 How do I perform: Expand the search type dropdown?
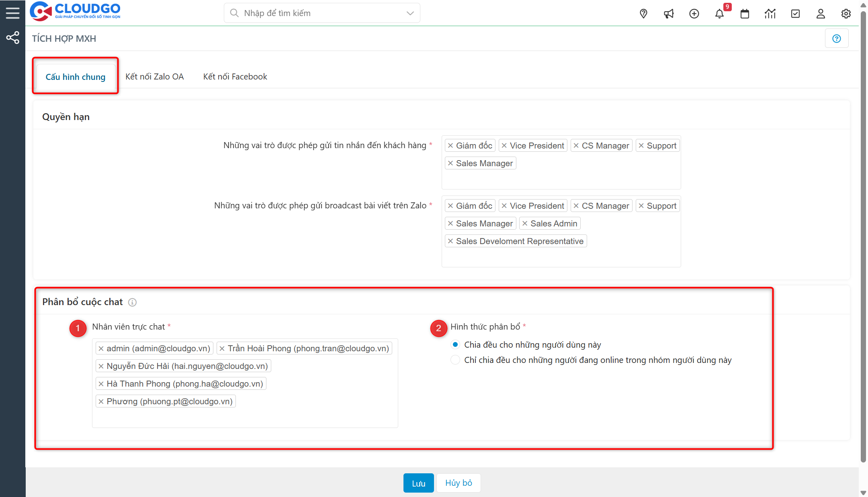(409, 13)
